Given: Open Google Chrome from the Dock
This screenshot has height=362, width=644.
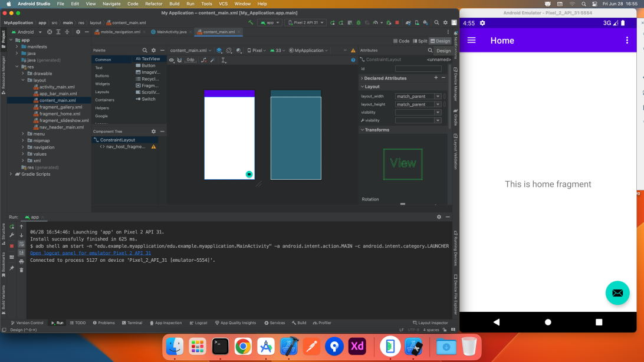Looking at the screenshot, I should (243, 347).
